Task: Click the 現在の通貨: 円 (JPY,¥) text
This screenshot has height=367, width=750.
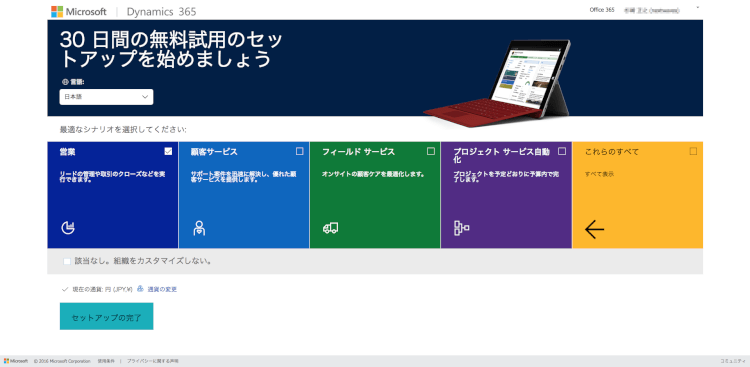Action: (x=102, y=289)
